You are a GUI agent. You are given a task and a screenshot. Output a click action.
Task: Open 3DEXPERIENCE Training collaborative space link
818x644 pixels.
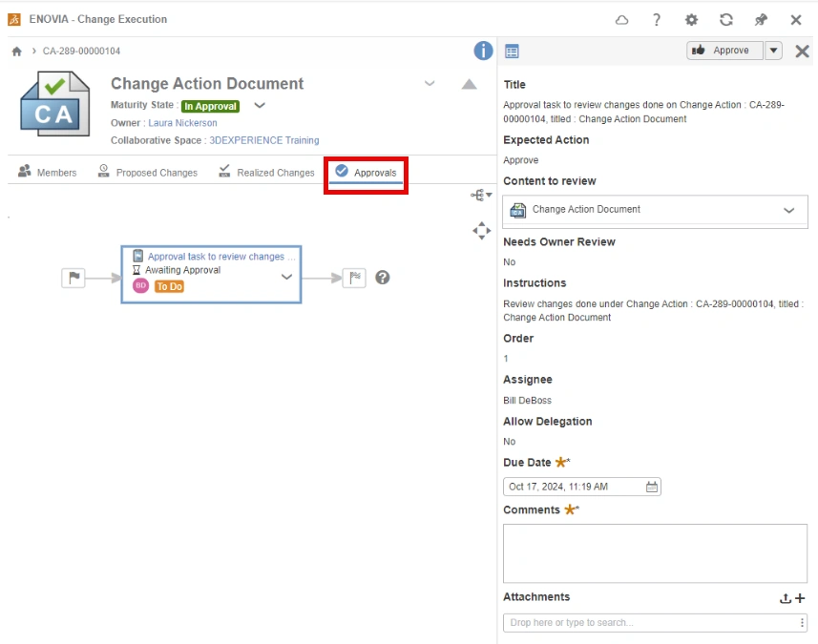click(x=264, y=141)
